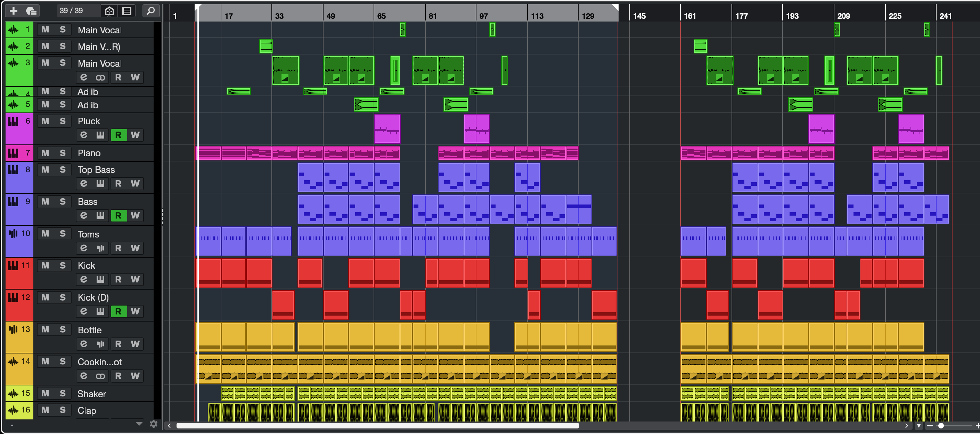
Task: Open channel settings (e) on the Pluck track
Action: point(84,135)
